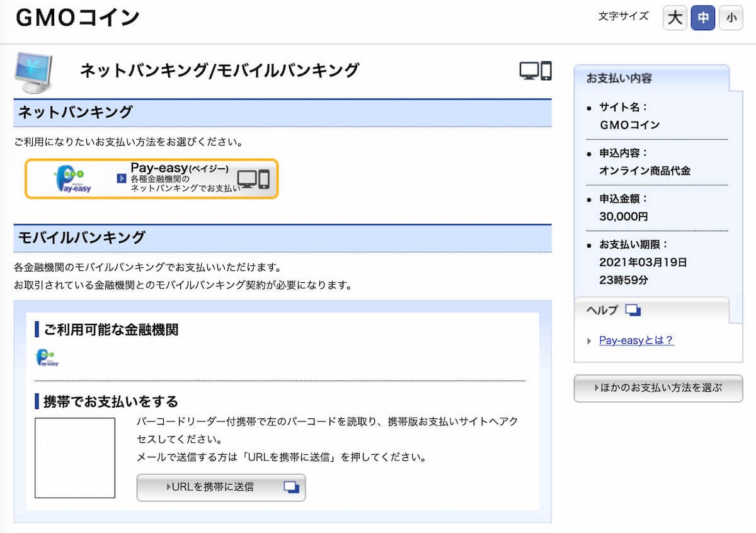Click the PC/mobile device icon at header right
Viewport: 756px width, 533px height.
pyautogui.click(x=535, y=71)
